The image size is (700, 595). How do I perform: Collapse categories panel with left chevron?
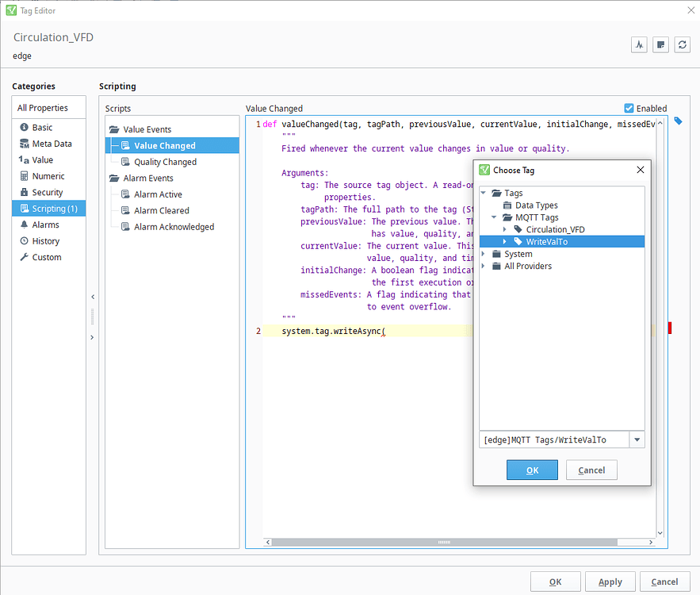93,297
